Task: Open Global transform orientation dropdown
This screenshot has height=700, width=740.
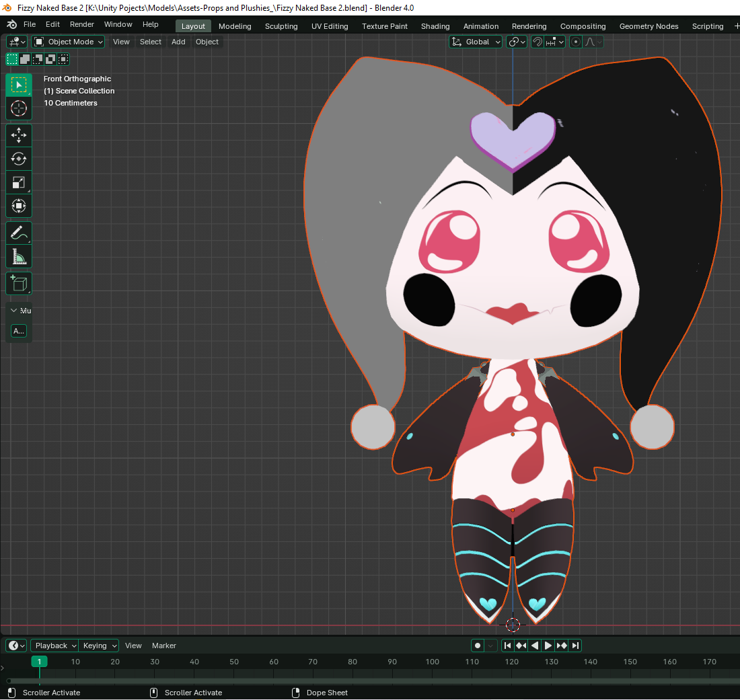Action: (476, 42)
